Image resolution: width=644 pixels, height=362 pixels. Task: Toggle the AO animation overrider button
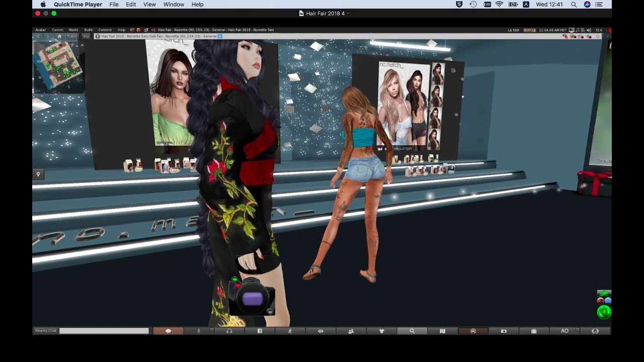(x=565, y=331)
